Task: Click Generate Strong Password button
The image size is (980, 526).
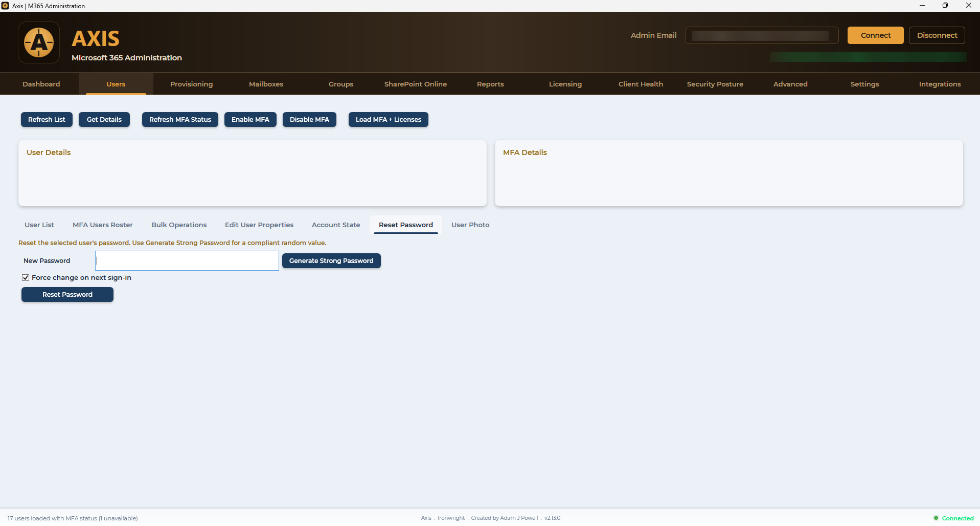Action: click(x=331, y=260)
